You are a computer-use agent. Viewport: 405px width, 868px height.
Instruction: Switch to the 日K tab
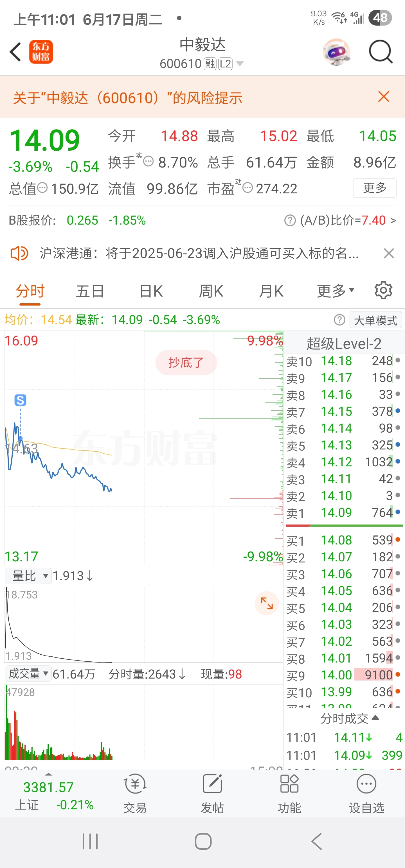tap(151, 291)
